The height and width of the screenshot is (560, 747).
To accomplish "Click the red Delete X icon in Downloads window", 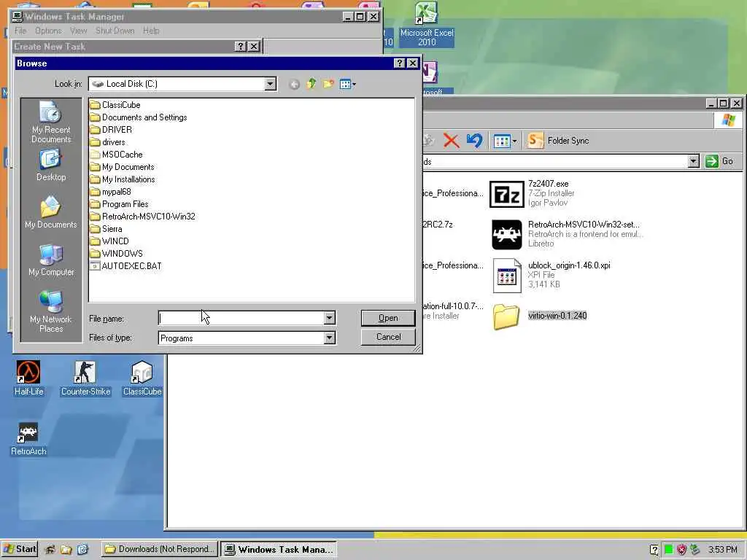I will [451, 141].
